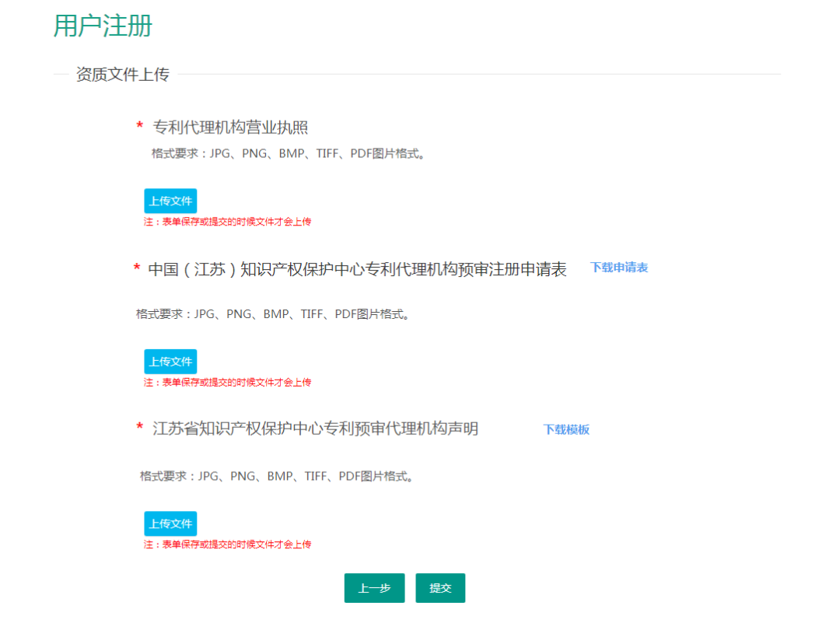This screenshot has height=623, width=840.
Task: Click the red asterisk beside 中国（江苏）知识产权保护中心
Action: (x=137, y=269)
